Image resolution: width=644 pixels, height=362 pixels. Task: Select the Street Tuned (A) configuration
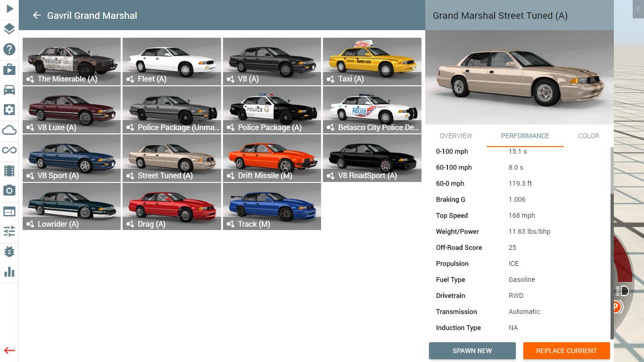(172, 158)
